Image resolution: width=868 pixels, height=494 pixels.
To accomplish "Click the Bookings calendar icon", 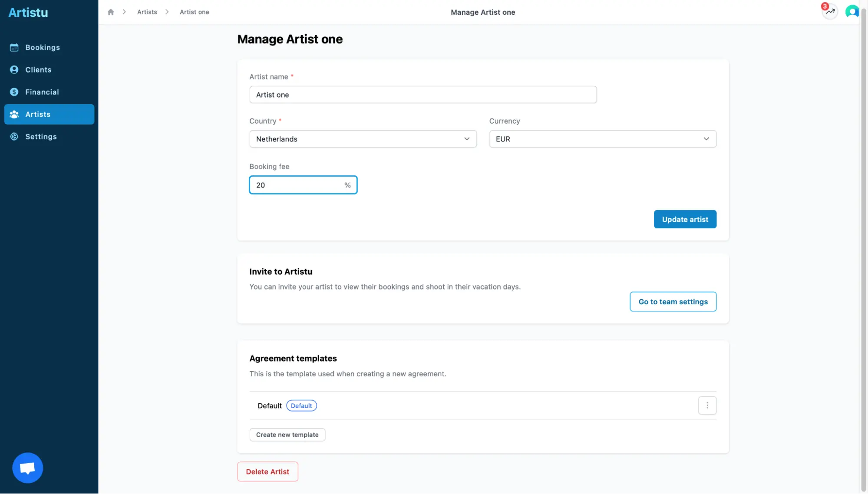I will (x=14, y=47).
